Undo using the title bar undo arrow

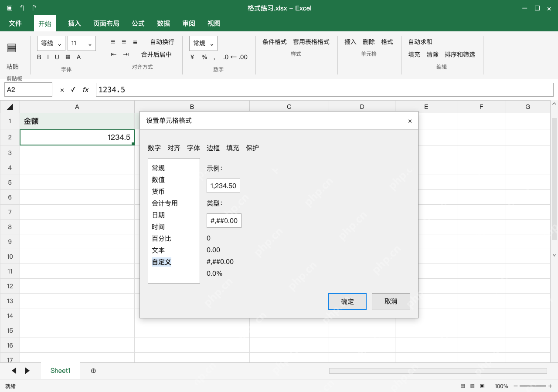pyautogui.click(x=22, y=8)
